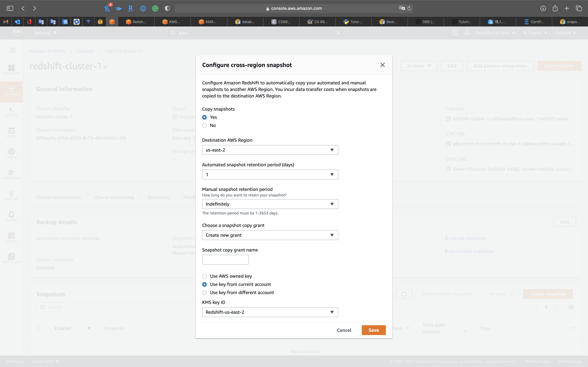The image size is (588, 367).
Task: Select No for Copy snapshots
Action: (x=204, y=126)
